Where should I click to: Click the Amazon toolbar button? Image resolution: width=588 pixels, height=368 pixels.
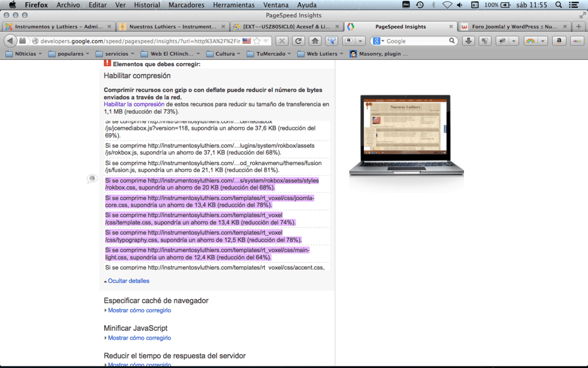click(x=559, y=41)
